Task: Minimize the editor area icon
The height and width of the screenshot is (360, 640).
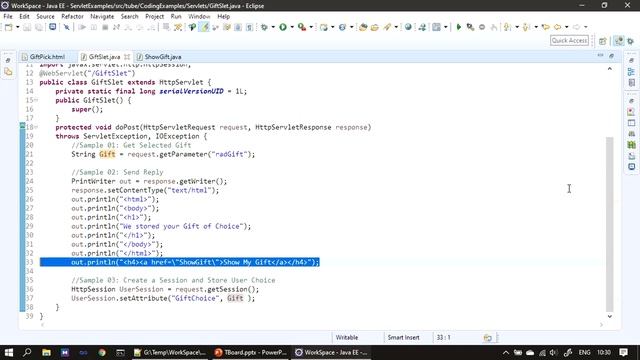Action: click(600, 56)
